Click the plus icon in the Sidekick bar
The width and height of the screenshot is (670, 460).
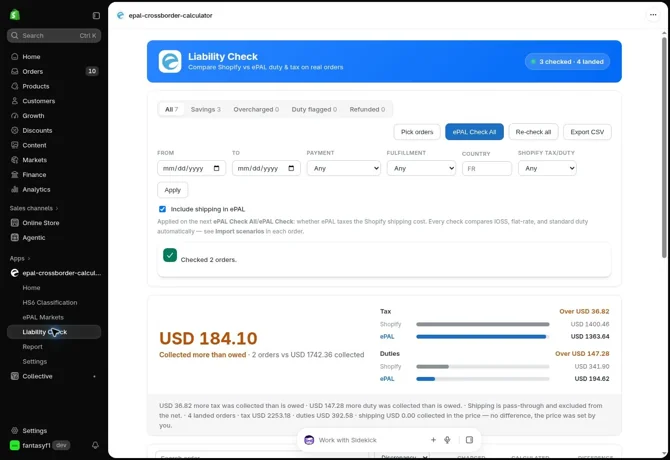(x=433, y=440)
